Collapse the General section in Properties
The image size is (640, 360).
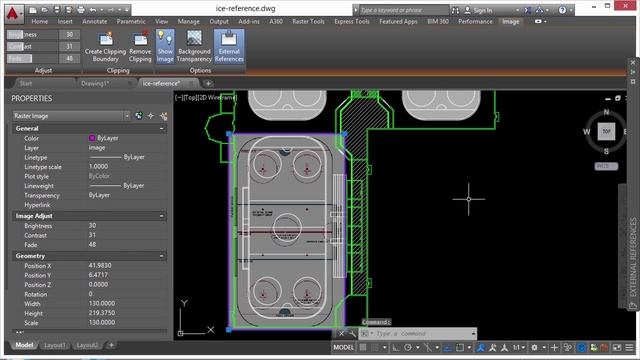[x=162, y=129]
